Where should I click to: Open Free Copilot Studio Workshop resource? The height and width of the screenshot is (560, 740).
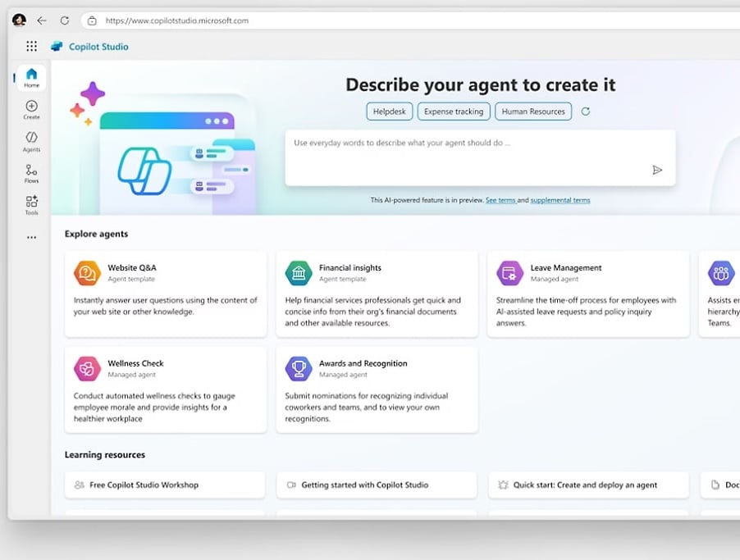(x=165, y=485)
